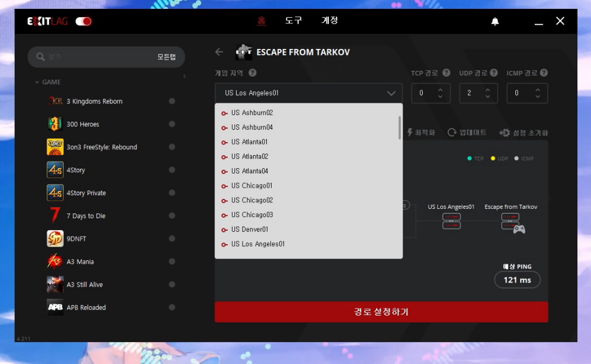Click the 최적화 lightning optimize button

pyautogui.click(x=421, y=132)
